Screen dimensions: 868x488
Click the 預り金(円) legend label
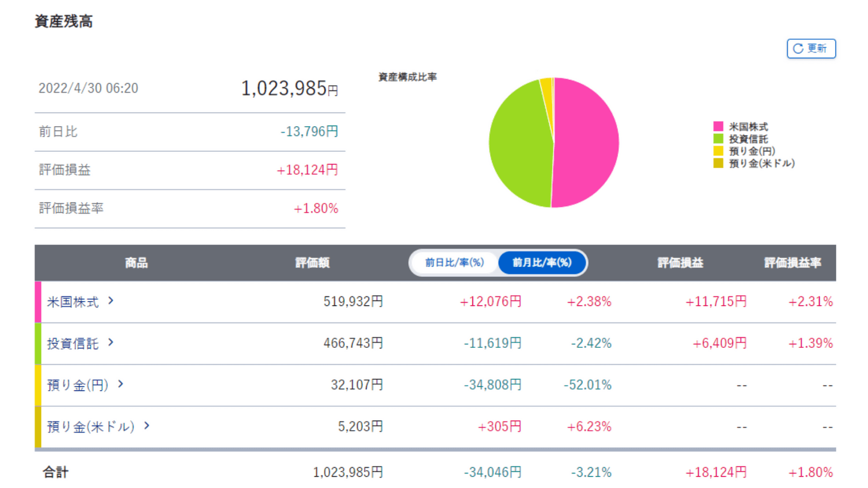(752, 151)
